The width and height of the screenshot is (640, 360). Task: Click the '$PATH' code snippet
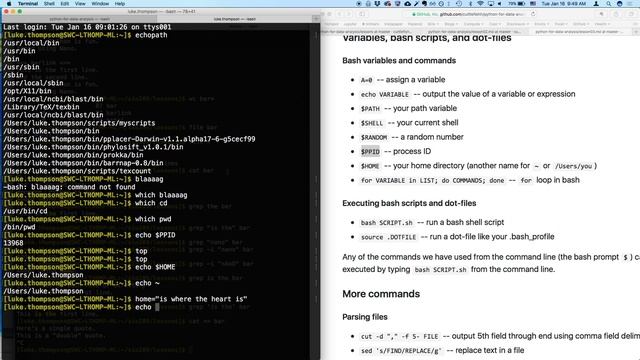pos(370,109)
